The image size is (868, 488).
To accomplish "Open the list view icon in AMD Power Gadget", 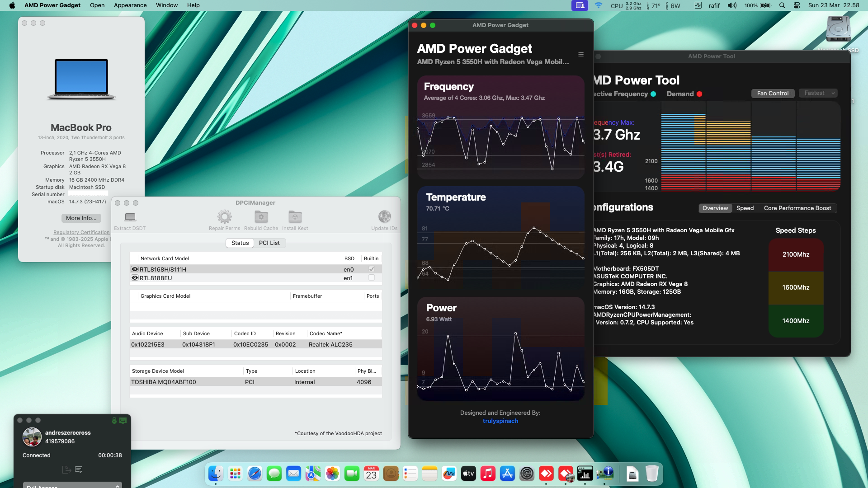I will 581,54.
